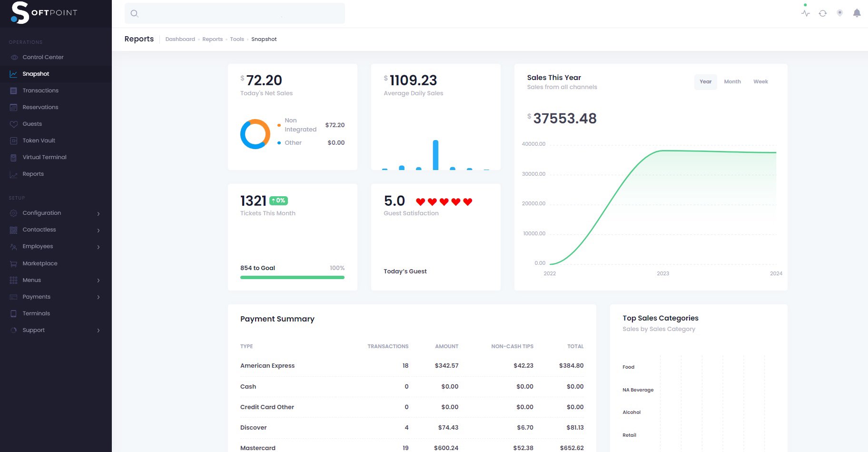Switch sales chart to Month view

(732, 81)
